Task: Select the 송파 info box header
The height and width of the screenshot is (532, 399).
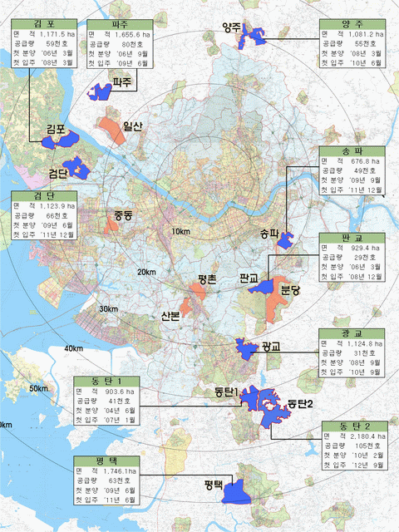Action: click(352, 151)
